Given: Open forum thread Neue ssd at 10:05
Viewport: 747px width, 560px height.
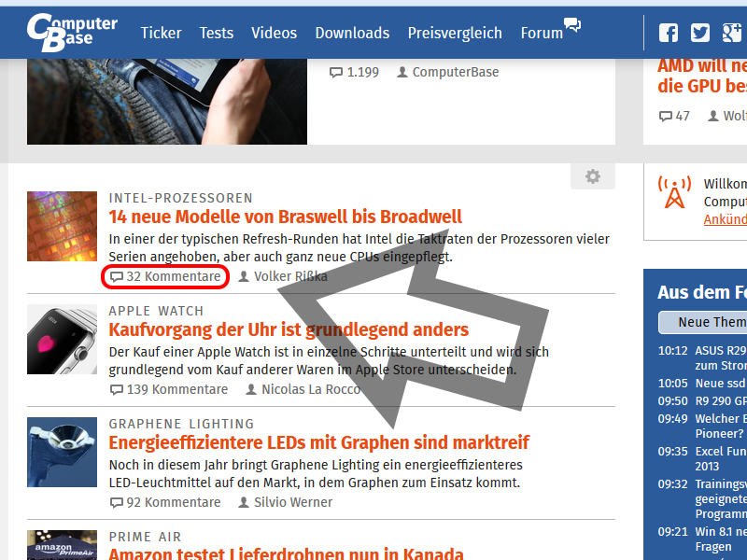Looking at the screenshot, I should 721,384.
